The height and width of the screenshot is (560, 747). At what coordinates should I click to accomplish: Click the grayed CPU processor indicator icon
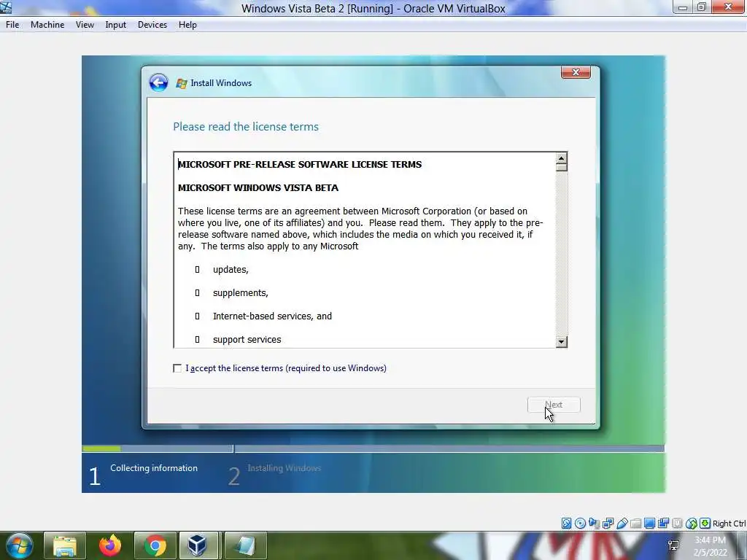(677, 524)
